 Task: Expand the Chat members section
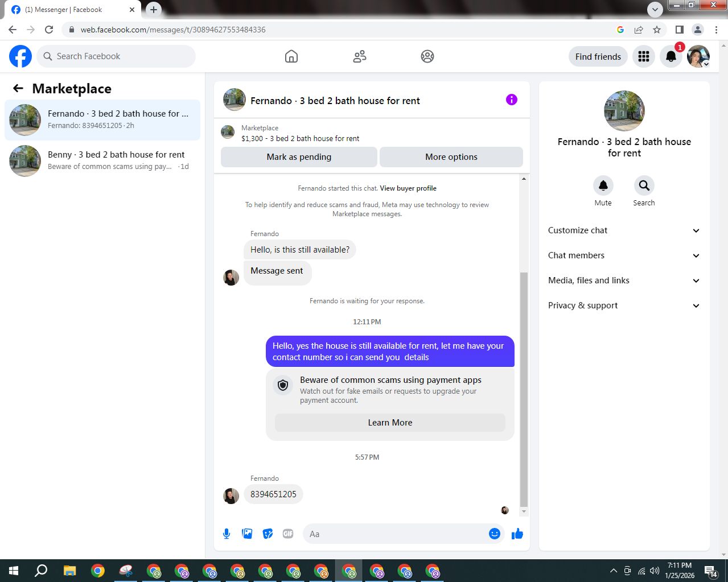point(624,255)
